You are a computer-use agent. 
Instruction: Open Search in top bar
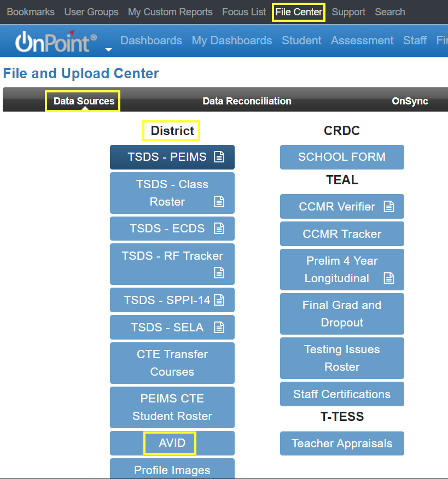pos(390,12)
